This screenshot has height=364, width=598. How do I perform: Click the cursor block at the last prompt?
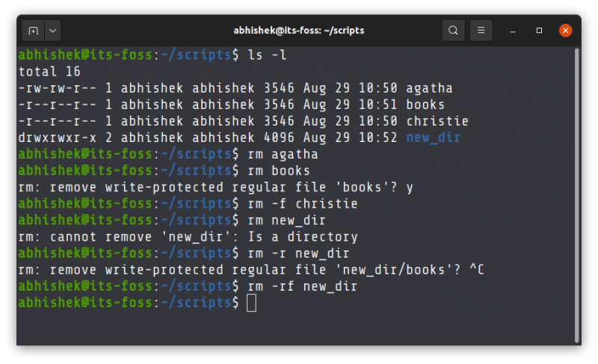(x=251, y=303)
